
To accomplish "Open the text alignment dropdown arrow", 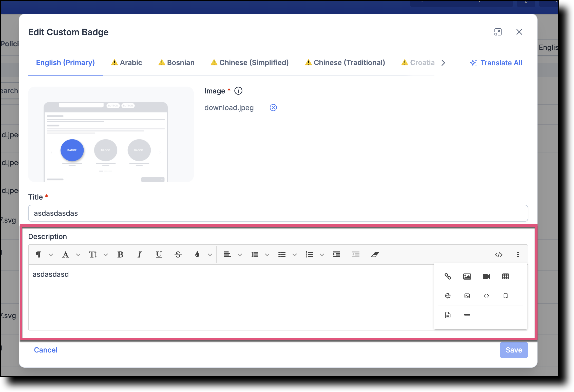I will pyautogui.click(x=240, y=255).
